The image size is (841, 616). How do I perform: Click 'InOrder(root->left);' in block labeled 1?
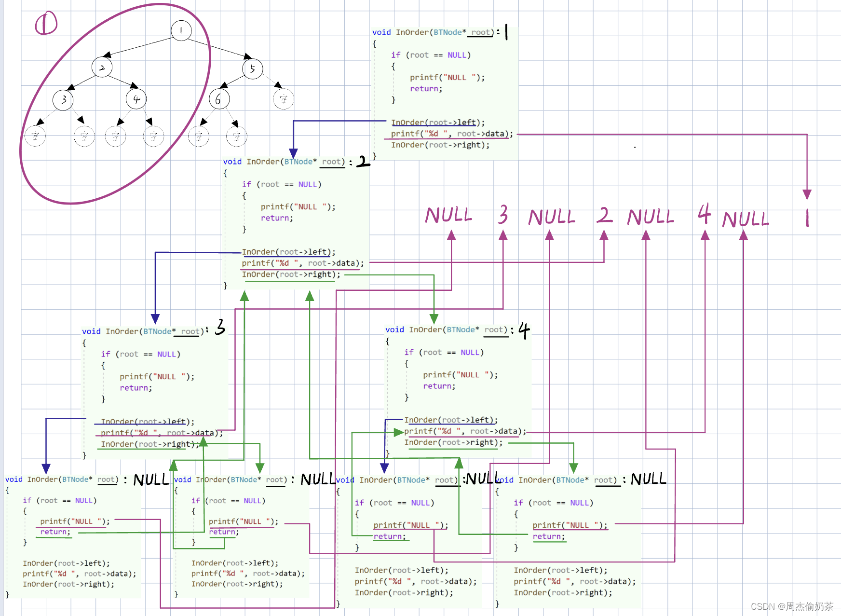click(x=438, y=123)
